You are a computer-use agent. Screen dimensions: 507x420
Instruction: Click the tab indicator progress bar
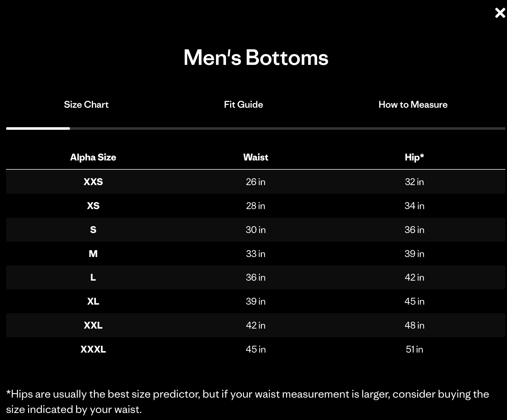pyautogui.click(x=256, y=128)
